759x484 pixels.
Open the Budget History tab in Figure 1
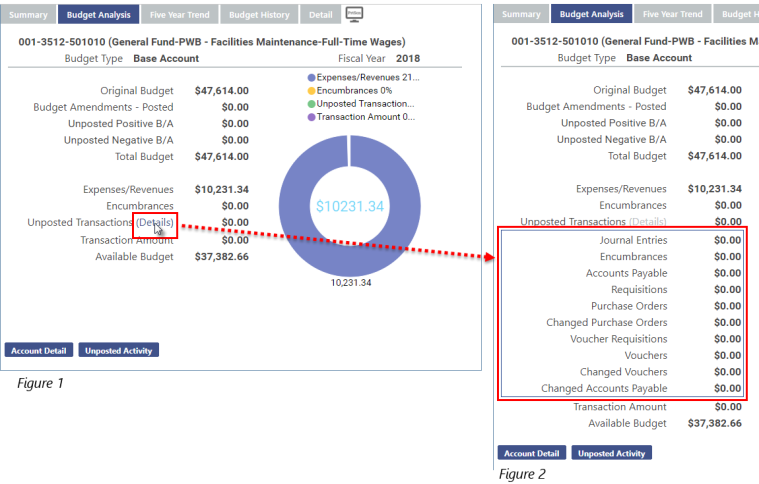click(x=259, y=15)
